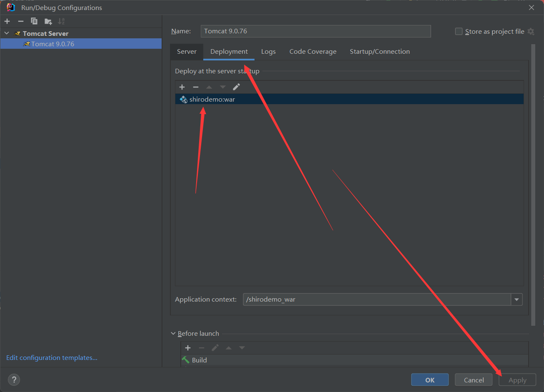544x392 pixels.
Task: Open the Startup/Connection tab
Action: pyautogui.click(x=379, y=52)
